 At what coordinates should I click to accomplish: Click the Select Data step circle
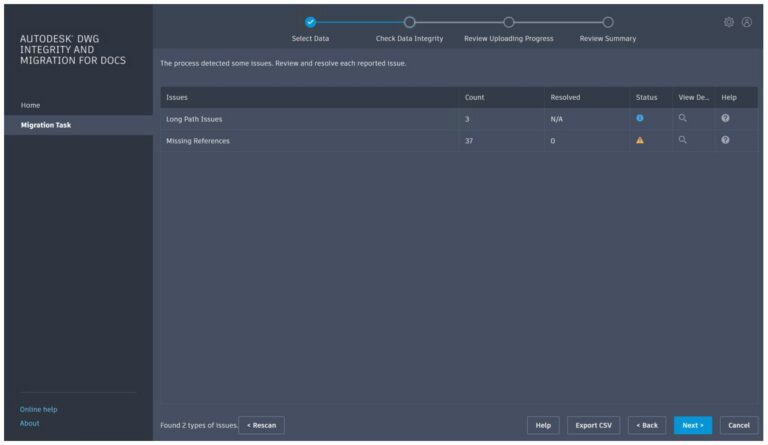pyautogui.click(x=311, y=22)
